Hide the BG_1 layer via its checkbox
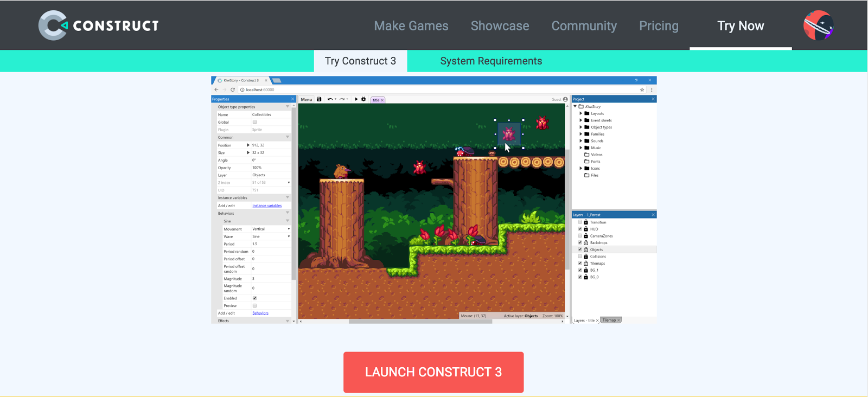 [580, 270]
